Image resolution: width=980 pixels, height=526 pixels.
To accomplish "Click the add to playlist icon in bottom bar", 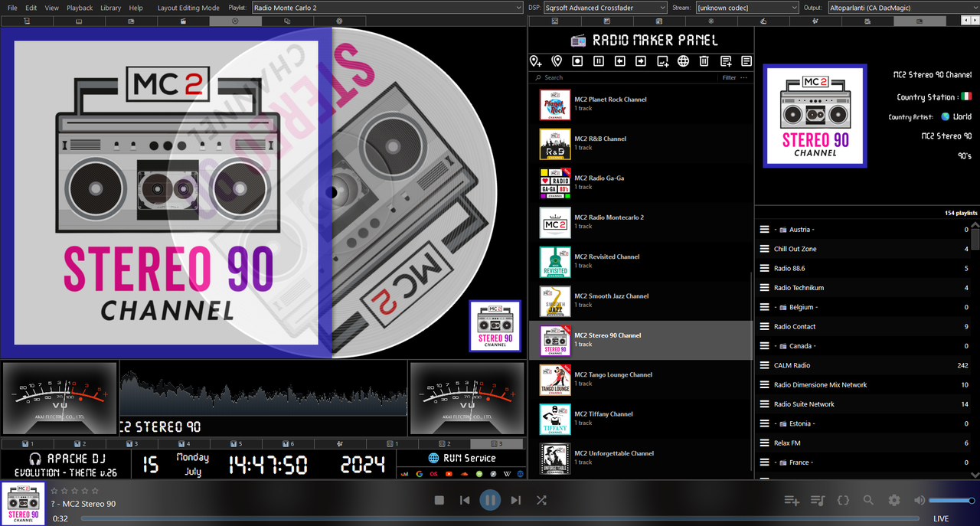I will (x=792, y=500).
